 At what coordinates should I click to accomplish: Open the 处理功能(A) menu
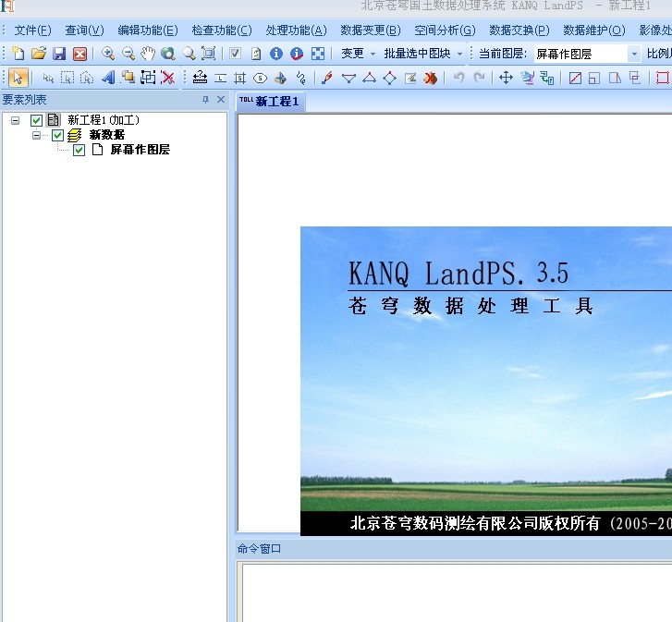coord(296,30)
